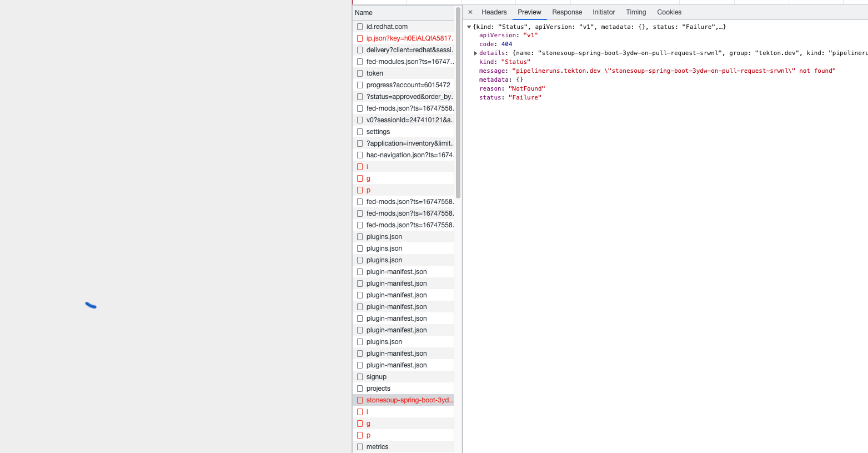Open the Response tab
The height and width of the screenshot is (453, 868).
click(566, 12)
